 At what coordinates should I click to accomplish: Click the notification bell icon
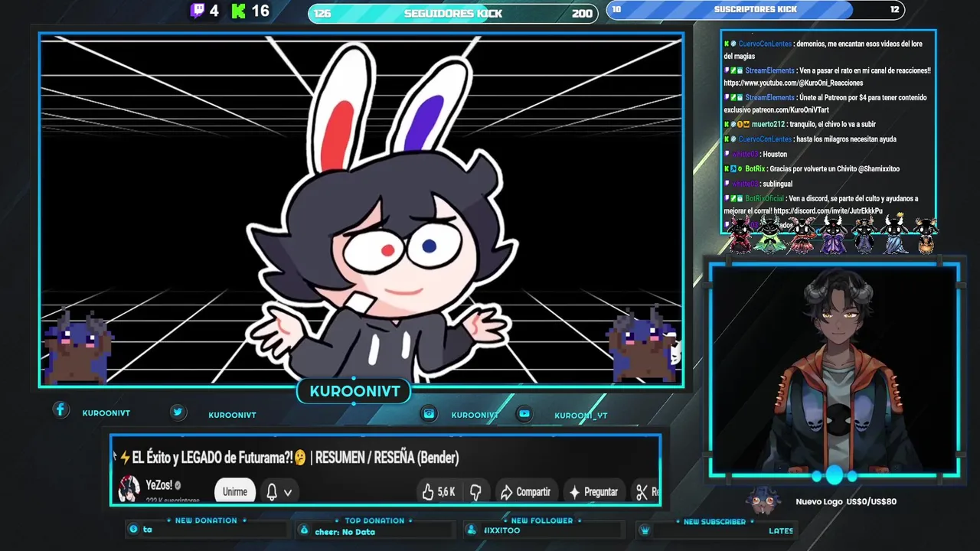point(271,492)
